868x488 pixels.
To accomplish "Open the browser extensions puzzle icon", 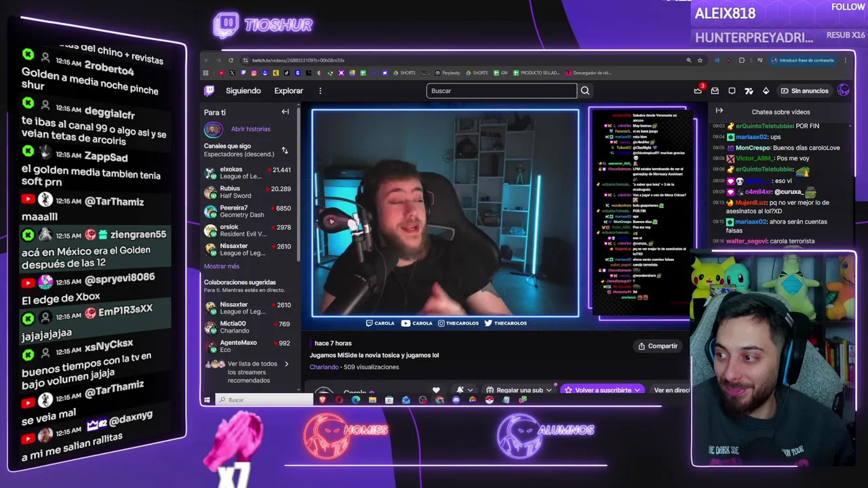I will click(741, 60).
